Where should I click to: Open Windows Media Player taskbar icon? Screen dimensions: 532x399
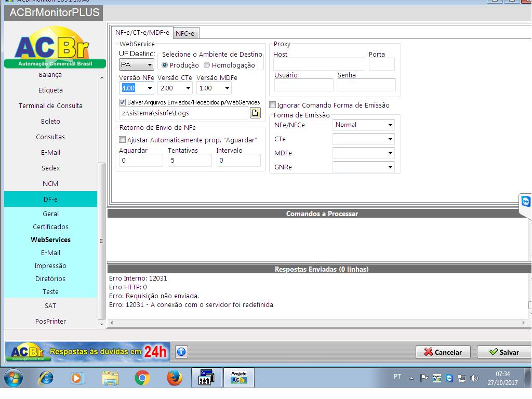pyautogui.click(x=77, y=378)
